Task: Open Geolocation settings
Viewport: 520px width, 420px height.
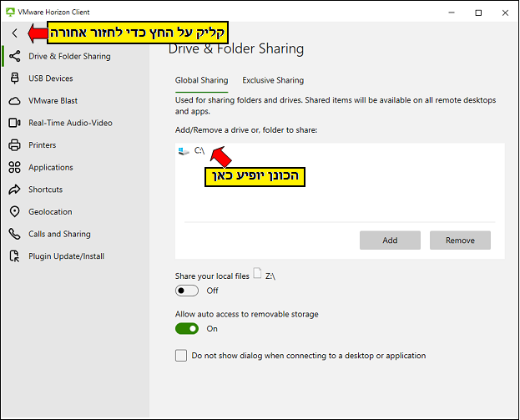Action: 75,211
